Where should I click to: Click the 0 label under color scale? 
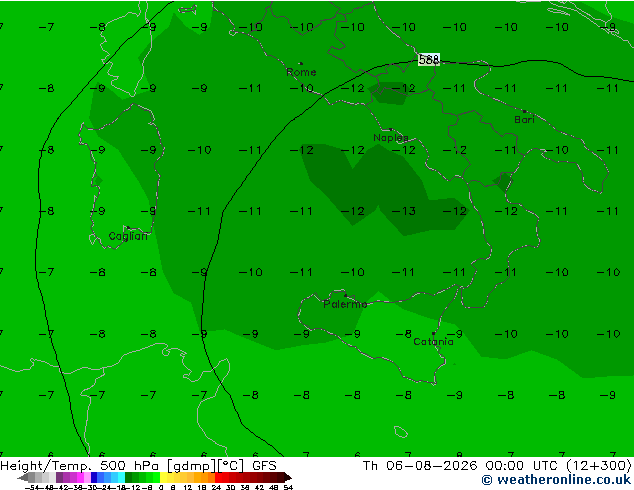pos(161,487)
